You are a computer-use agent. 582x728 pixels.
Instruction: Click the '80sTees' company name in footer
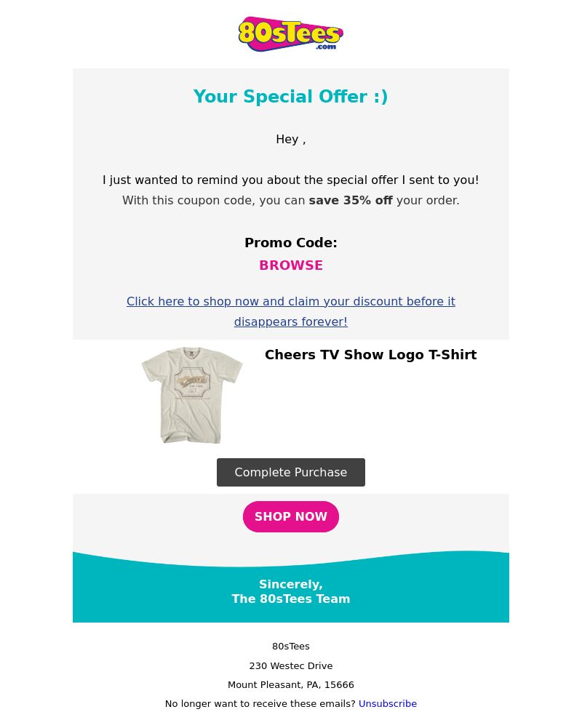tap(291, 647)
